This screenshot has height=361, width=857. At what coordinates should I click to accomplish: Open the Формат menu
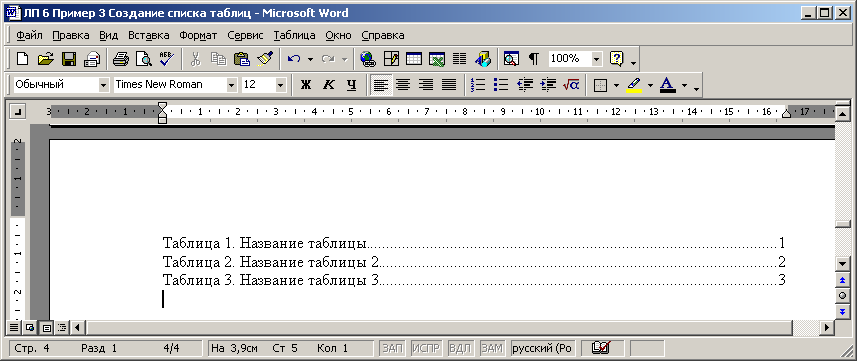[x=198, y=36]
